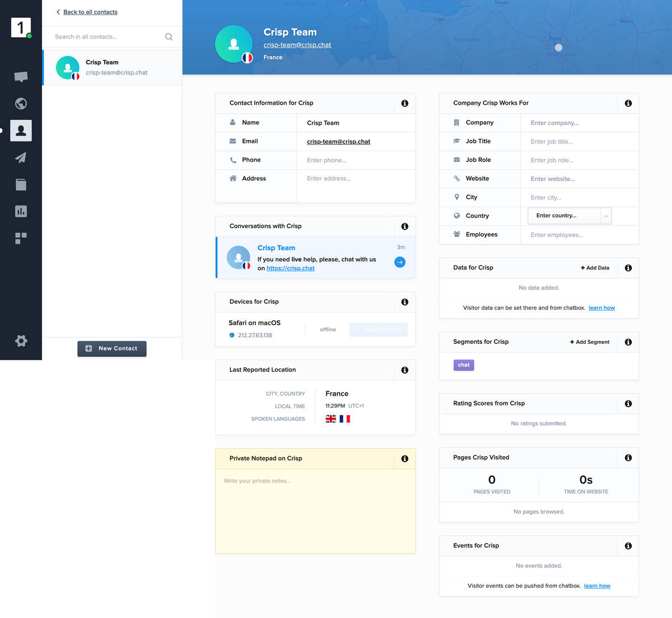The width and height of the screenshot is (672, 618).
Task: Click the private notepad text area
Action: (315, 511)
